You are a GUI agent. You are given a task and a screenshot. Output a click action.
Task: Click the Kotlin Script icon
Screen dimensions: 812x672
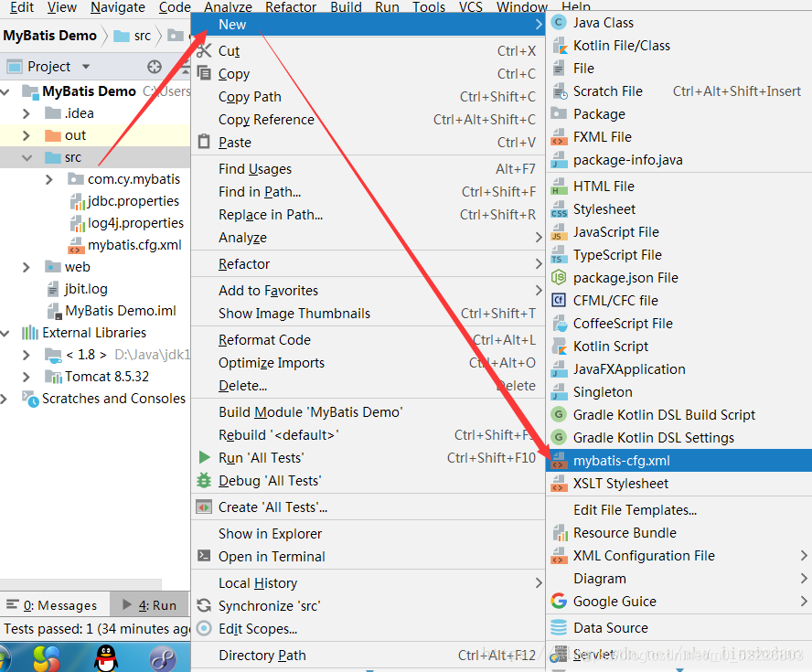point(559,347)
